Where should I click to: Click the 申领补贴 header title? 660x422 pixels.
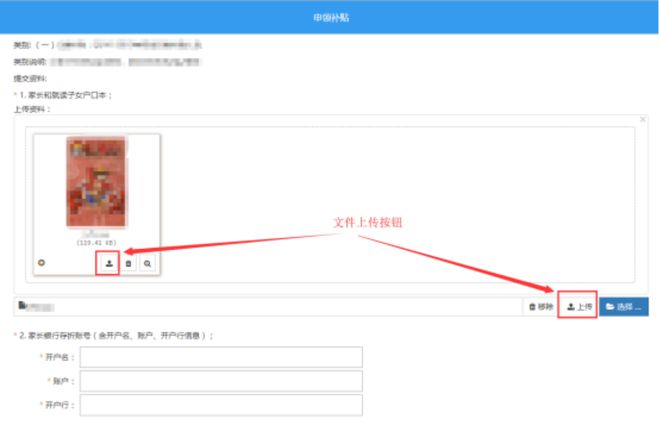(x=331, y=18)
